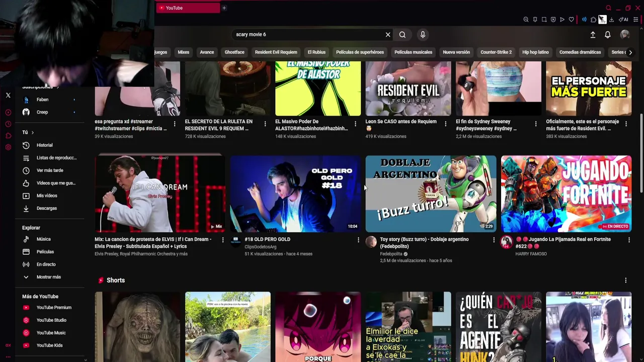Open options for El Masivo Poder De ALASTOR
Screen dimensions: 644x362
pyautogui.click(x=355, y=124)
